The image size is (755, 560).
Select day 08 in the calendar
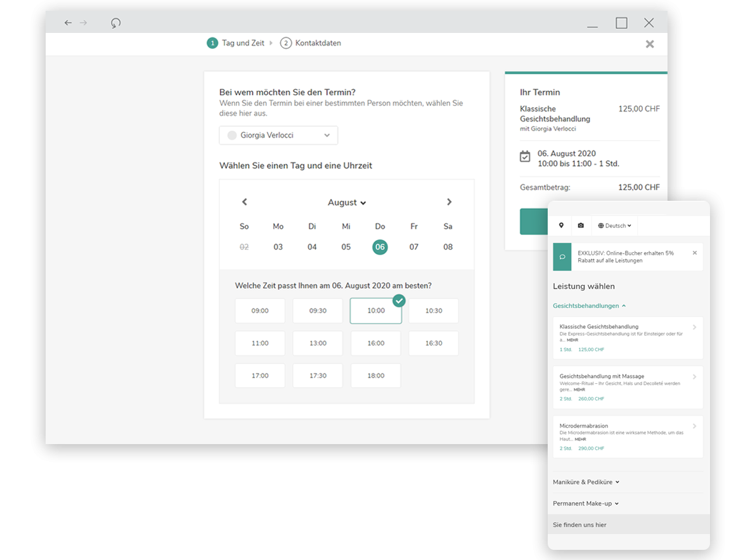click(x=448, y=247)
